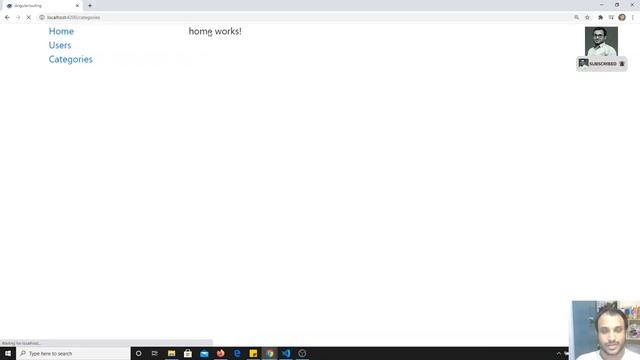The width and height of the screenshot is (640, 360).
Task: Stop loading the page
Action: click(29, 18)
